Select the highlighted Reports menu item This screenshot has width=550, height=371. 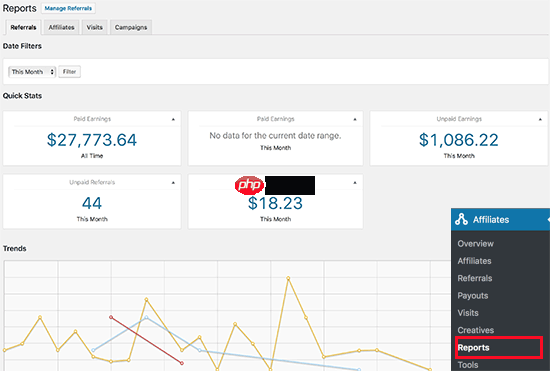(499, 347)
